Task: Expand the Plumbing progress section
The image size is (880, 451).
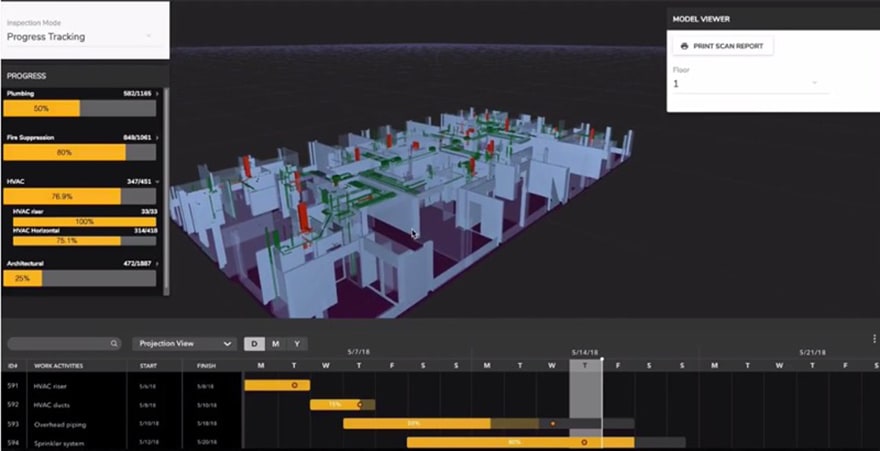Action: tap(158, 93)
